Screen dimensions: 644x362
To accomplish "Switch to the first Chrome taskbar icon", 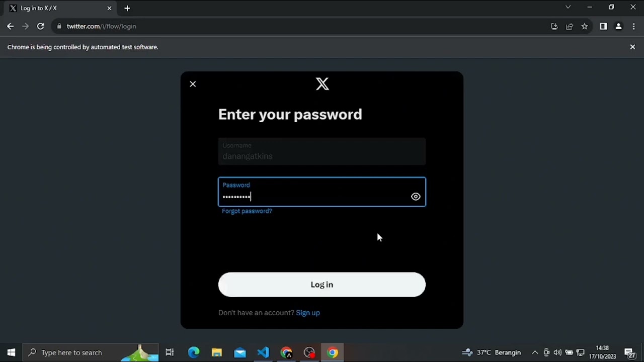I will (x=286, y=352).
